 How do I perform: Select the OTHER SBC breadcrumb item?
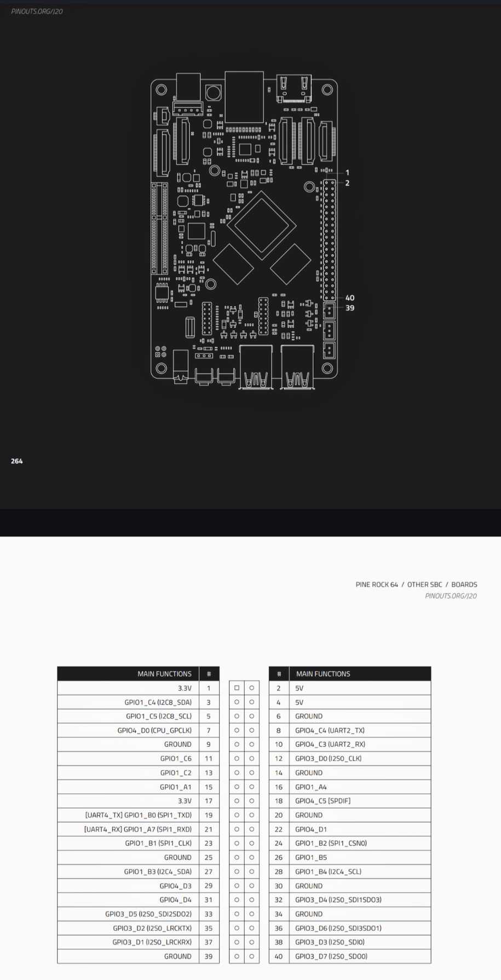[424, 585]
